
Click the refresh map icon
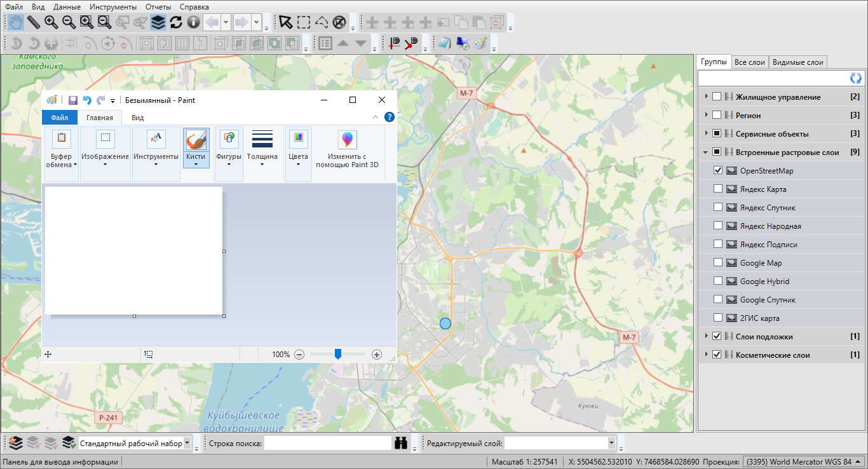click(175, 22)
